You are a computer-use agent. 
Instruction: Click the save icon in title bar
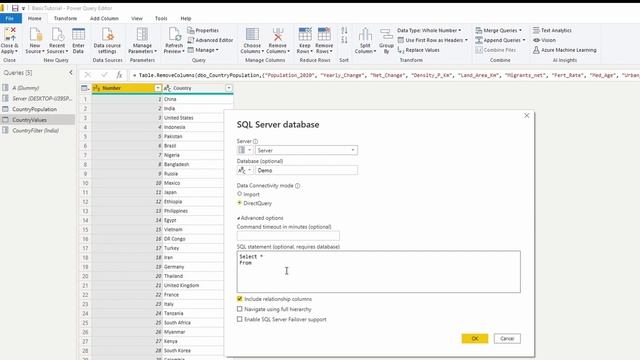pos(15,8)
